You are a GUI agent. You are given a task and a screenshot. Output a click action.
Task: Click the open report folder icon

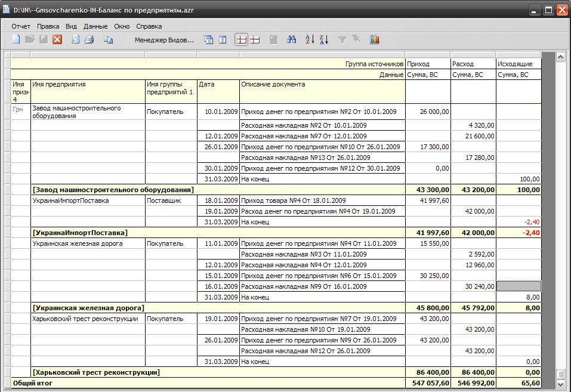(30, 39)
